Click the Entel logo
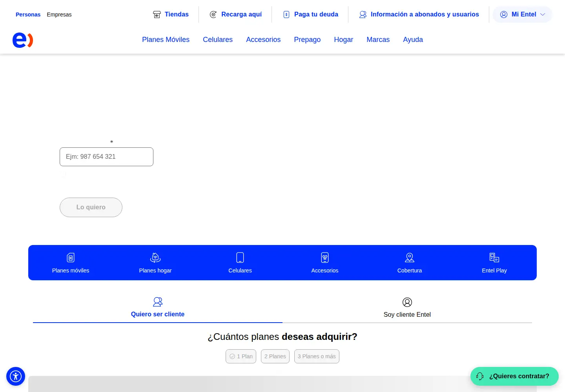This screenshot has width=565, height=392. tap(23, 40)
